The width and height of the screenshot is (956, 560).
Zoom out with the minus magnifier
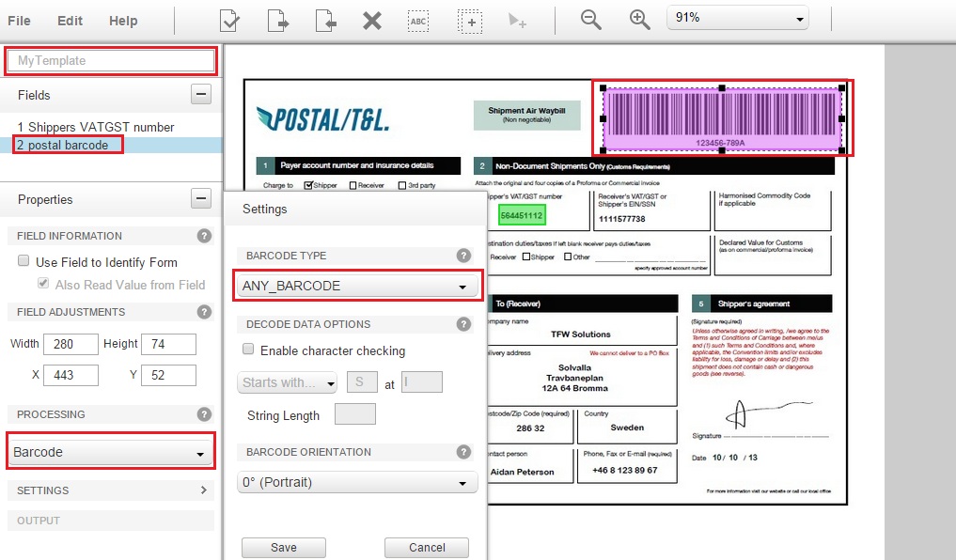[x=590, y=20]
